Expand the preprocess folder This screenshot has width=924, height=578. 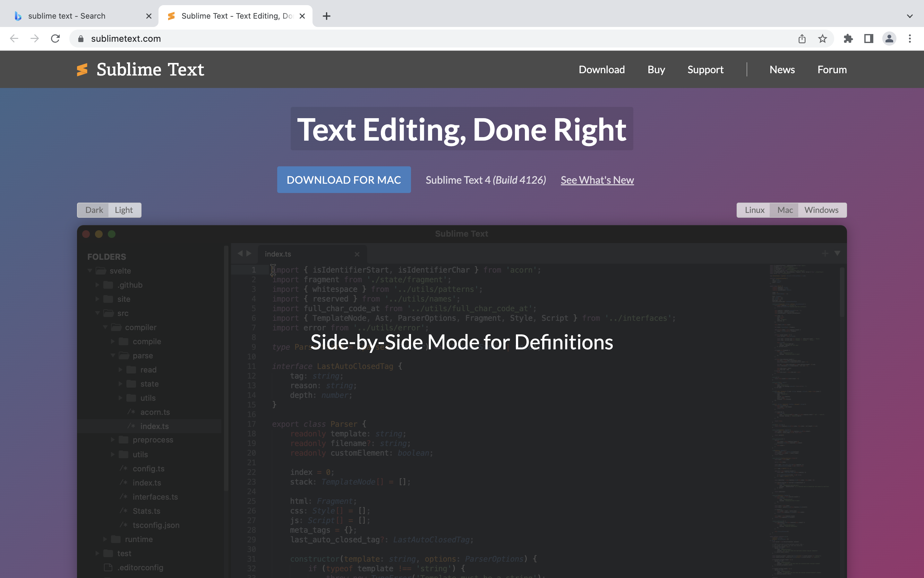pos(113,440)
